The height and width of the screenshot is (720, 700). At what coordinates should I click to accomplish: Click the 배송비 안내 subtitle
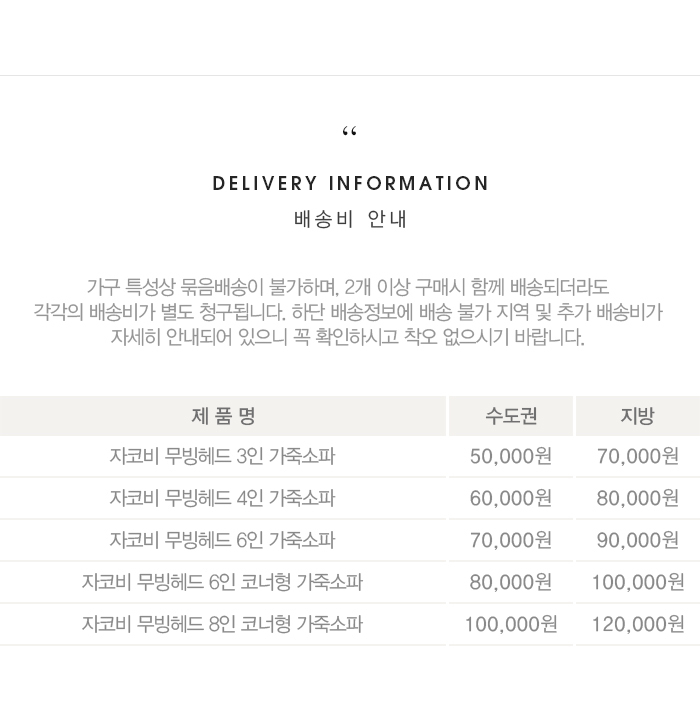351,219
